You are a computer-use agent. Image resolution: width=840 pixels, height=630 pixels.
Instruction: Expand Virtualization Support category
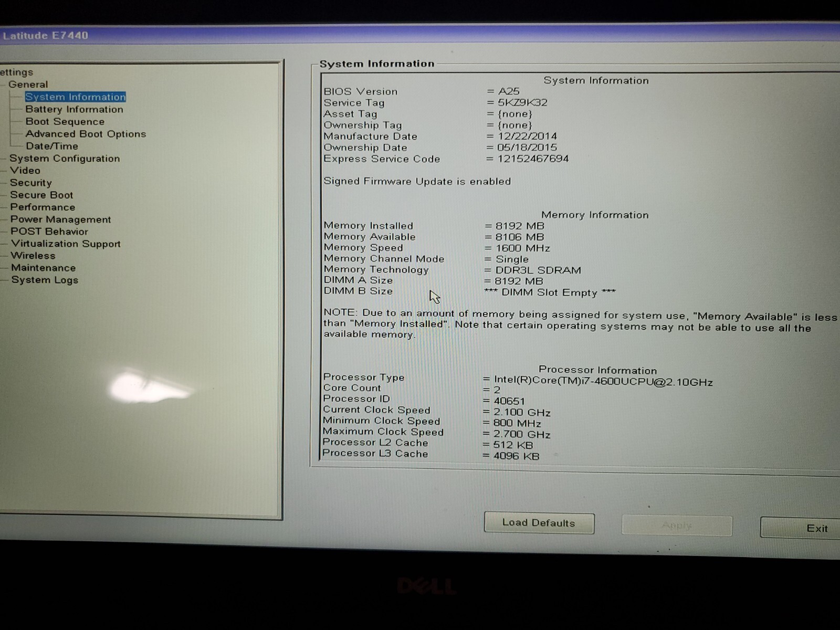tap(66, 244)
